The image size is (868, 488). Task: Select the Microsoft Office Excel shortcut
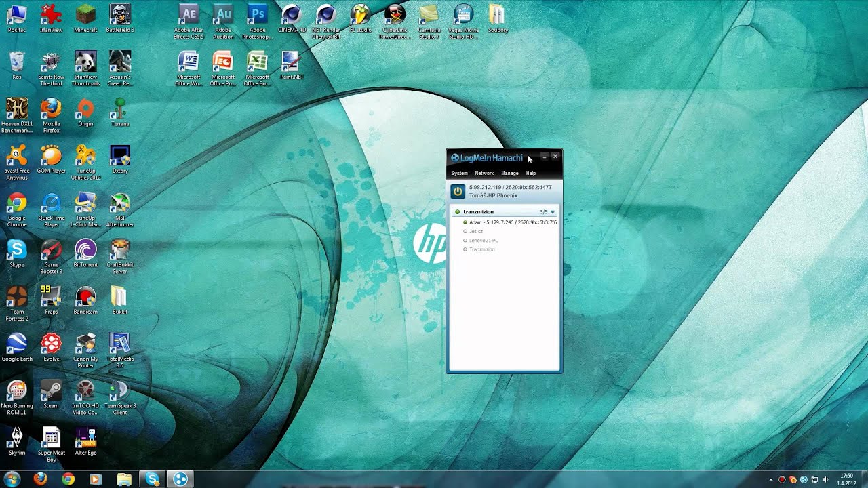257,68
